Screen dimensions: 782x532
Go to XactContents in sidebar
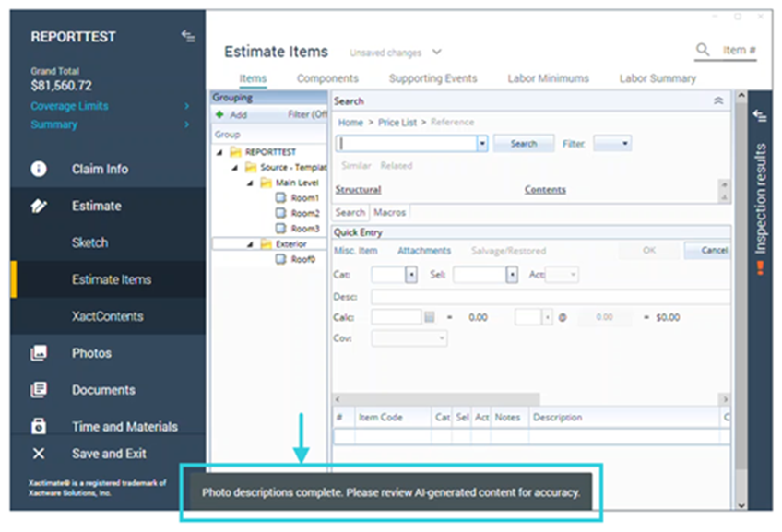[x=107, y=316]
